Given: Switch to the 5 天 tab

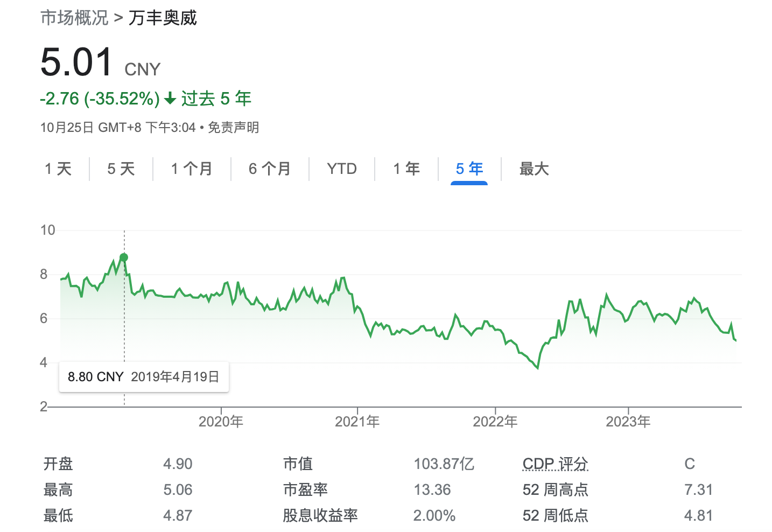Looking at the screenshot, I should tap(121, 169).
